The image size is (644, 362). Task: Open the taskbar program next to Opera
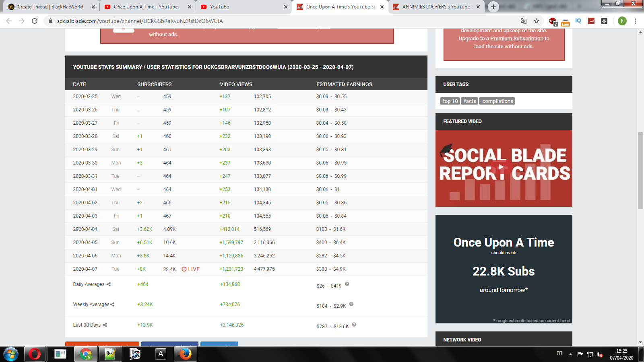pyautogui.click(x=60, y=354)
